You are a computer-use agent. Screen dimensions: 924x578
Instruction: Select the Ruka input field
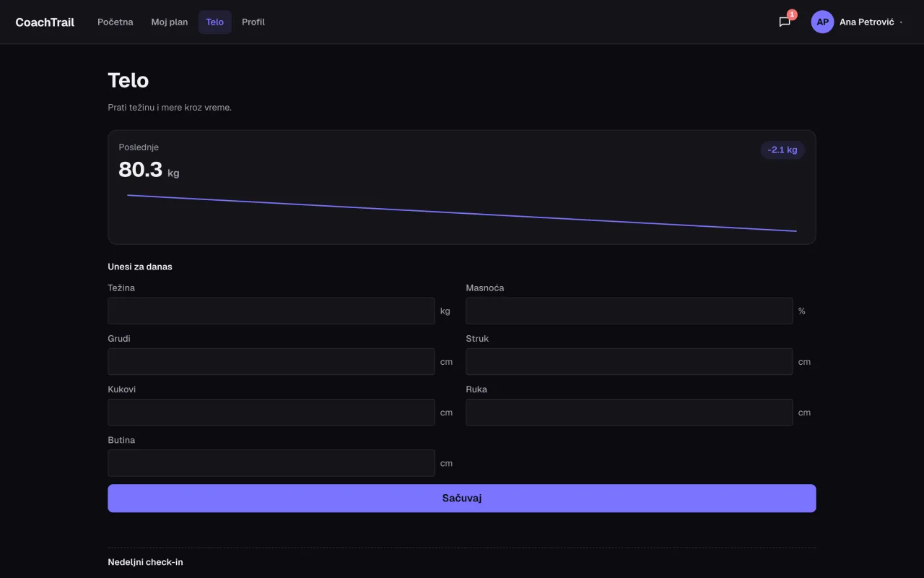pos(629,412)
